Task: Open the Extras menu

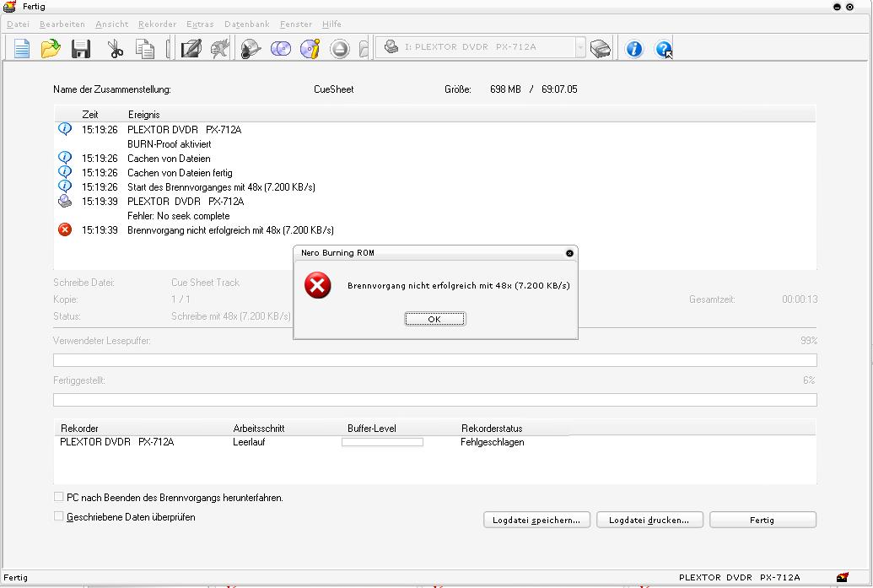Action: coord(201,24)
